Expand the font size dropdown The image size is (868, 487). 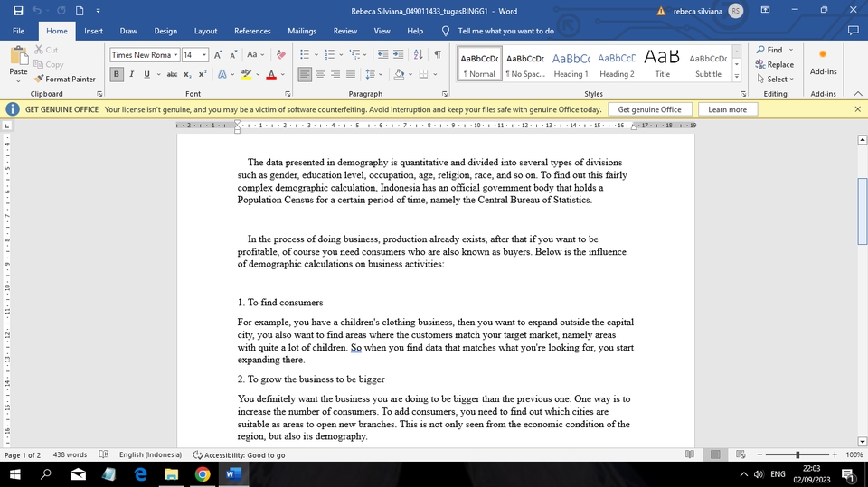click(204, 55)
